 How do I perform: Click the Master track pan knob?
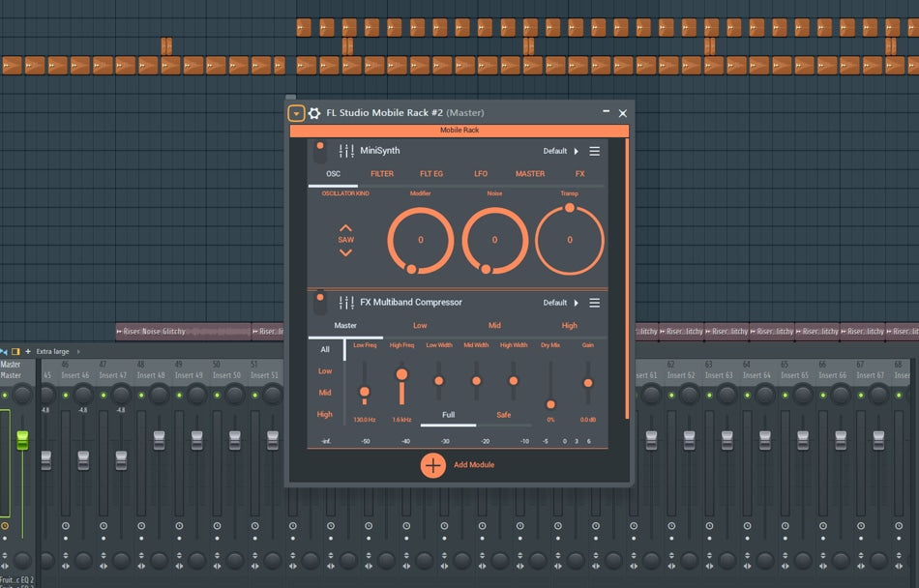(x=23, y=395)
